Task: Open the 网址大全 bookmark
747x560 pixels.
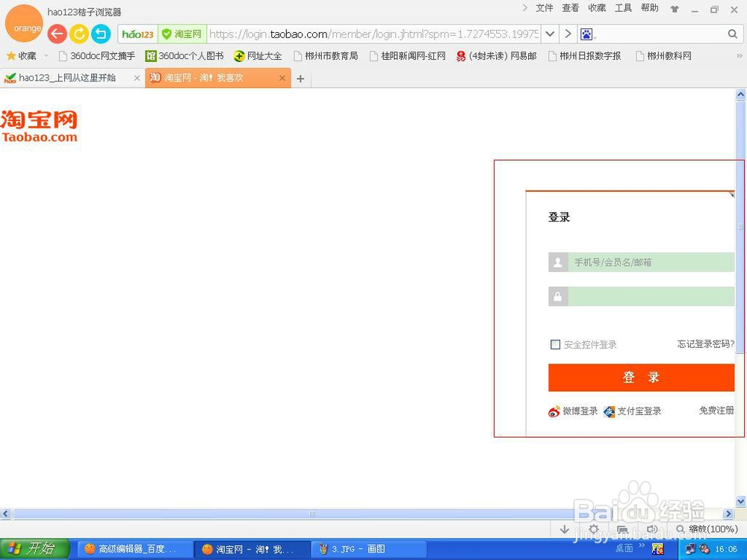Action: (258, 56)
